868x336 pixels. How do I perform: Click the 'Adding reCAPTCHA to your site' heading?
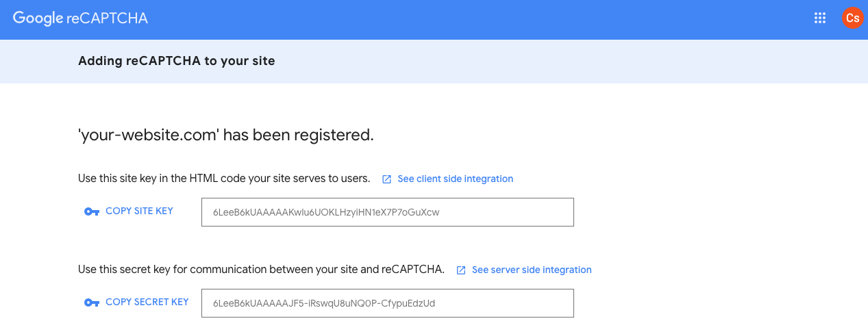(177, 61)
